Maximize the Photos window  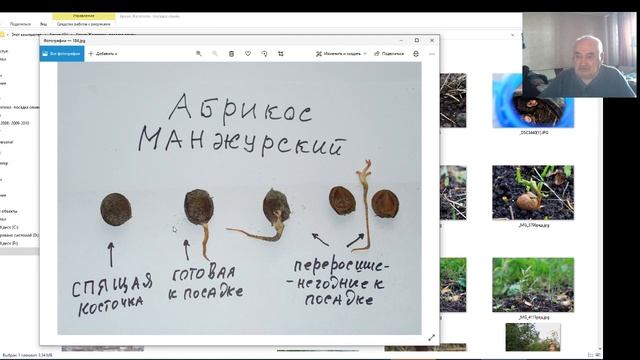(416, 40)
